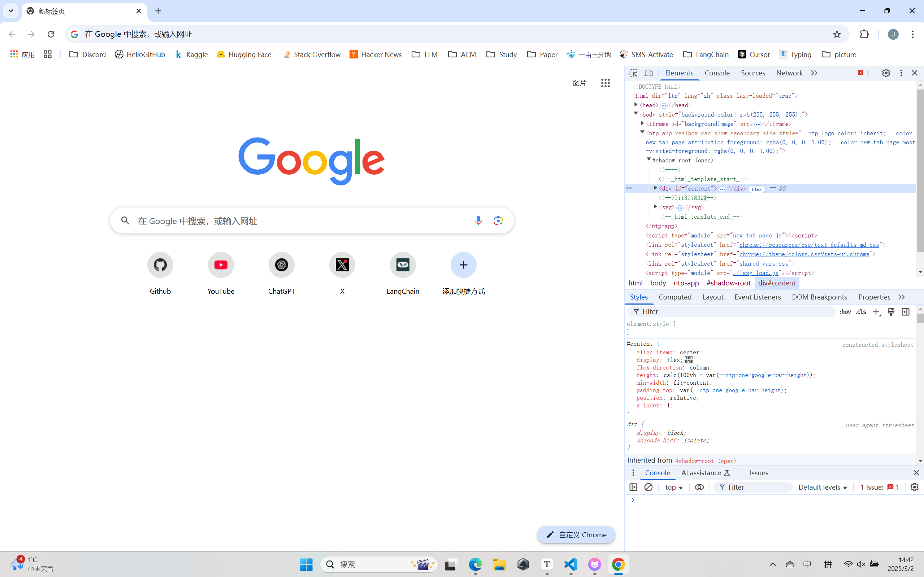This screenshot has width=924, height=577.
Task: Open the rendering emulation brush icon
Action: (x=891, y=312)
